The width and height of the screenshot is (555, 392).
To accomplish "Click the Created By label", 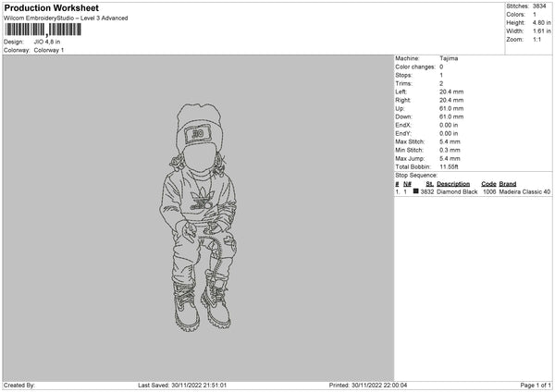I will [x=19, y=386].
